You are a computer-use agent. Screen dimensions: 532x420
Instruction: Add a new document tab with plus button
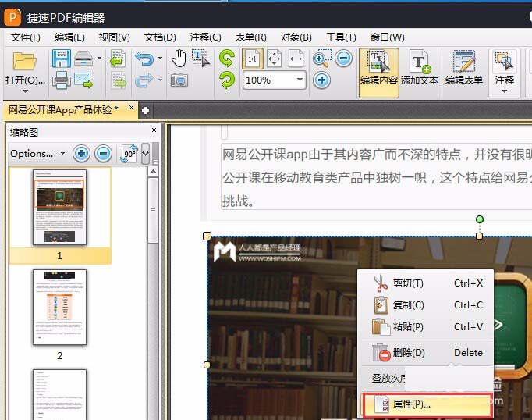coord(145,110)
